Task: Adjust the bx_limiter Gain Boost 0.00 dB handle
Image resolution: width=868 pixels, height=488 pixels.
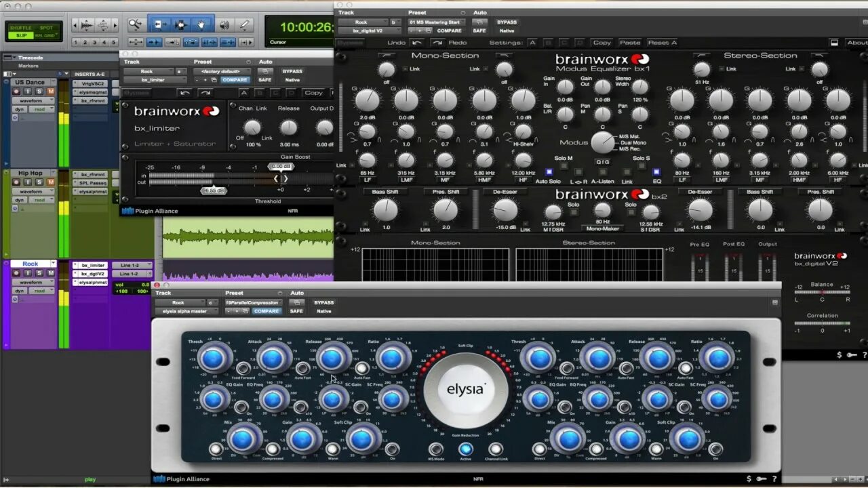Action: 281,167
